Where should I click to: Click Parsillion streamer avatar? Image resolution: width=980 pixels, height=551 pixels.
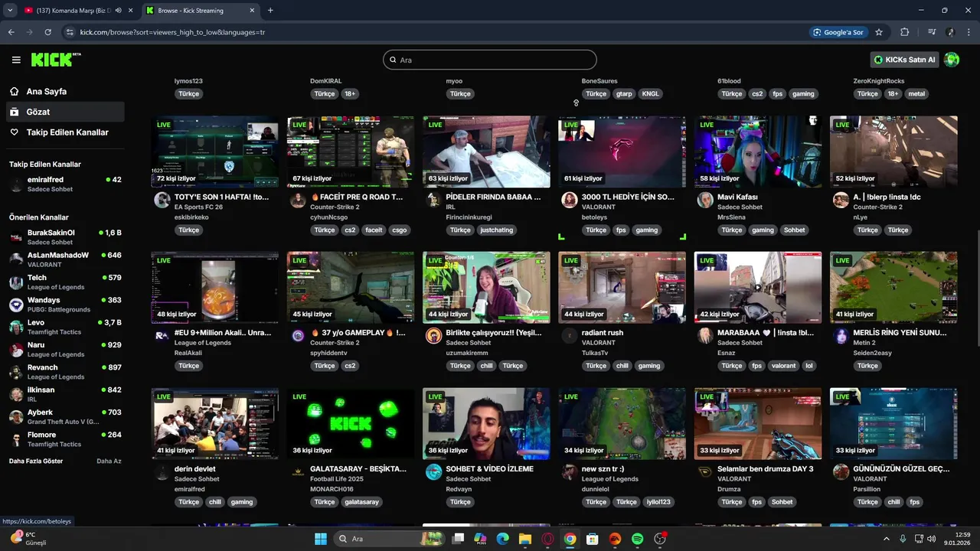coord(841,472)
